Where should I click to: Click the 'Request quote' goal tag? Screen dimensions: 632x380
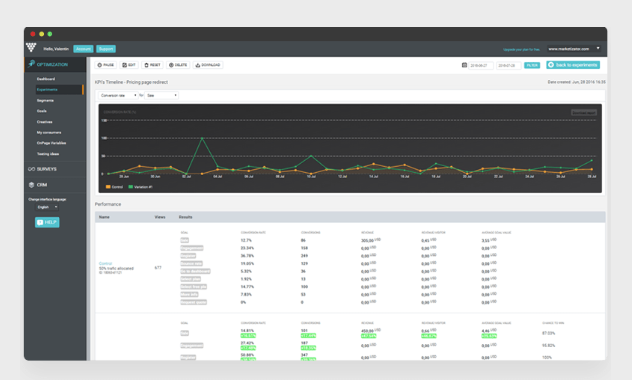193,302
